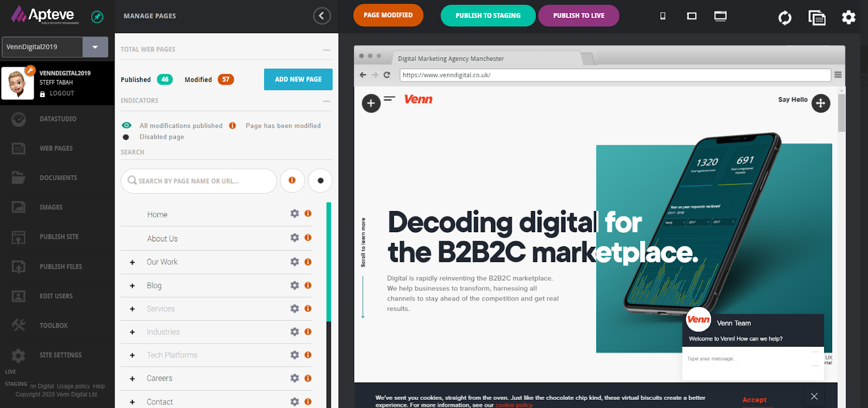Open settings gear for Careers page
This screenshot has width=868, height=408.
click(295, 378)
